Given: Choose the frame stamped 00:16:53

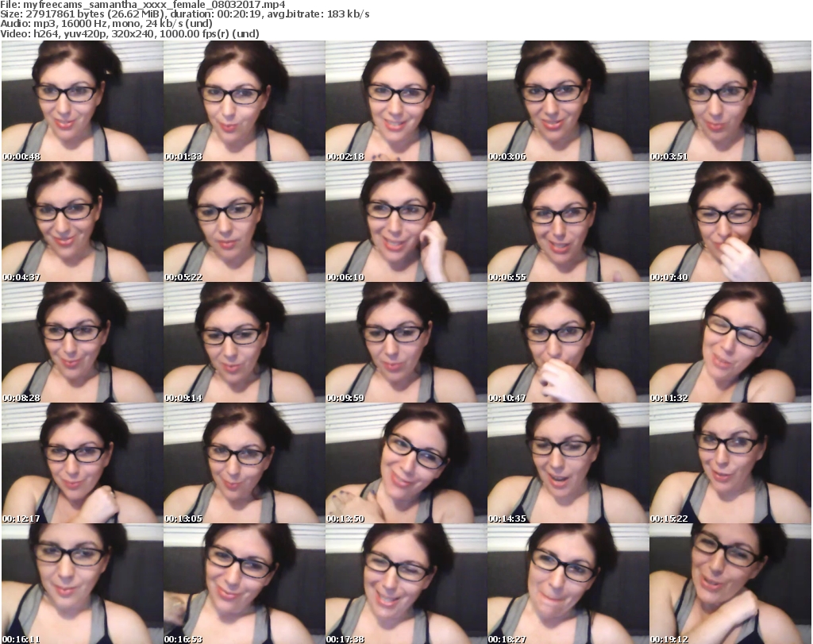Looking at the screenshot, I should 245,584.
